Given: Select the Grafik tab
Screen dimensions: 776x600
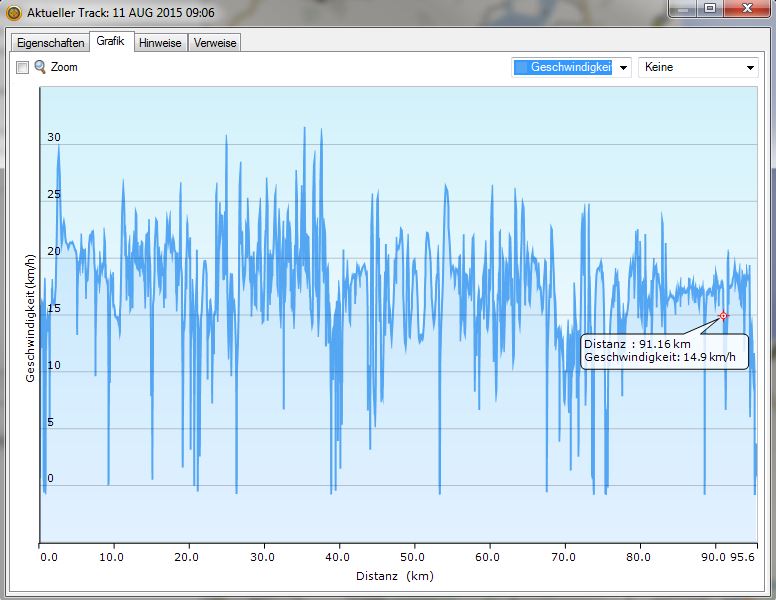Looking at the screenshot, I should click(x=110, y=42).
